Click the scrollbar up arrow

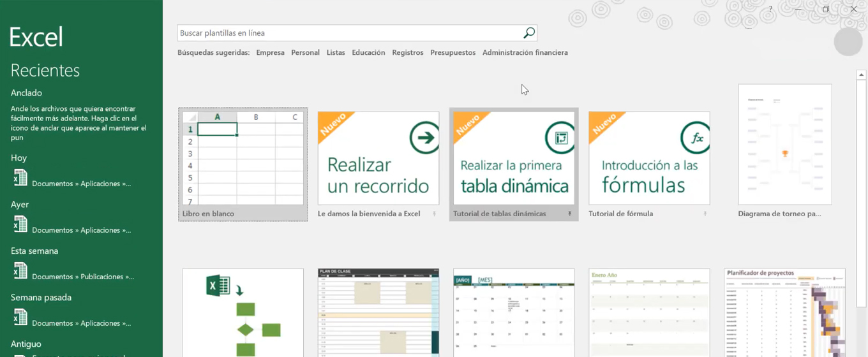point(861,75)
